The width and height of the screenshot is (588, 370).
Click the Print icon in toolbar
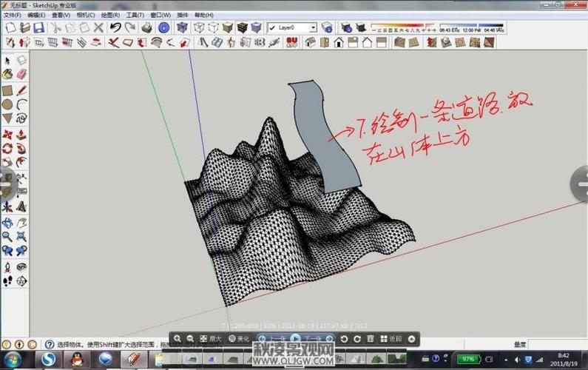point(146,27)
